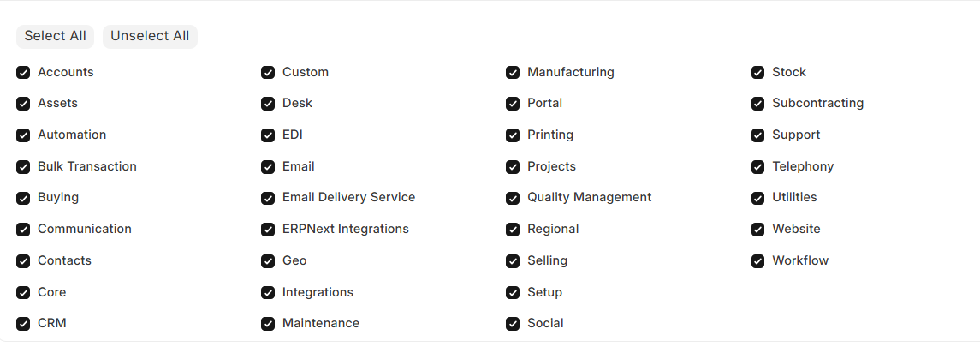The image size is (980, 347).
Task: Uncheck the Maintenance module
Action: coord(268,324)
